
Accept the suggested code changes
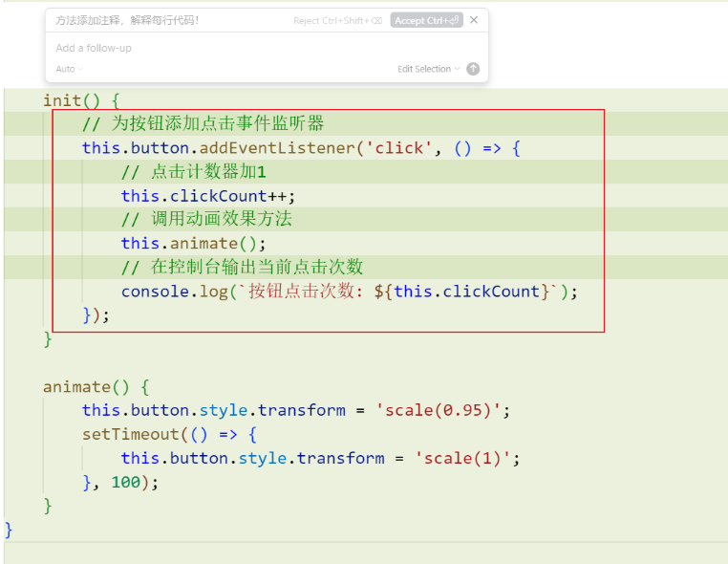click(426, 20)
